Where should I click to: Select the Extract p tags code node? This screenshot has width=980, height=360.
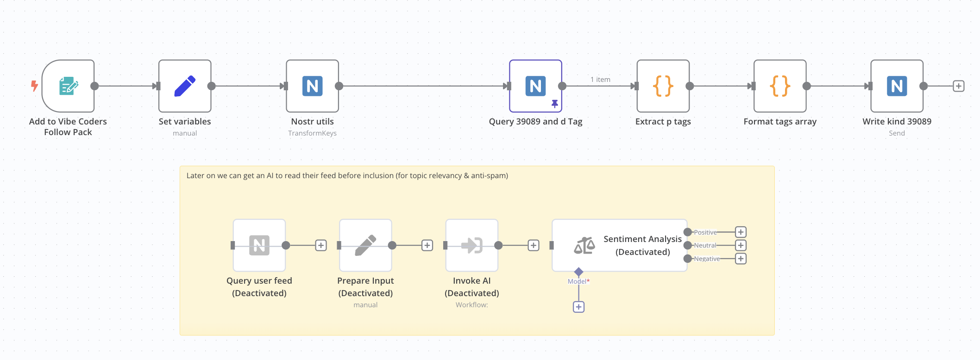[x=663, y=86]
